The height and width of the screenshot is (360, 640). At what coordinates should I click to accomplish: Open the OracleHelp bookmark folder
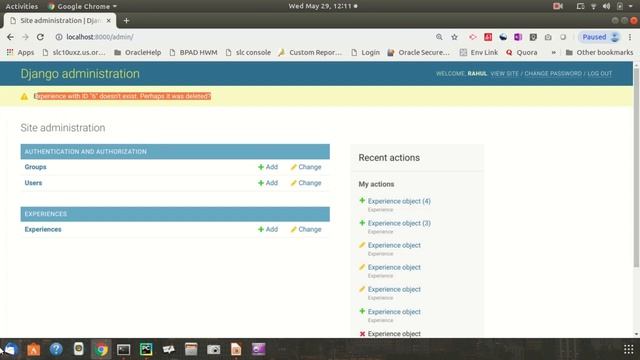click(138, 52)
